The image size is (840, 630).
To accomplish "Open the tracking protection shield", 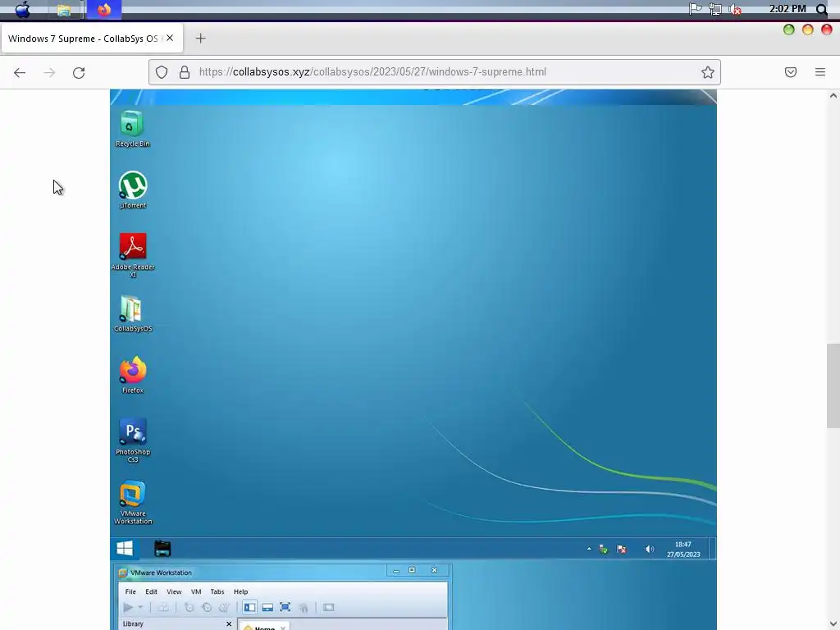I will click(162, 72).
